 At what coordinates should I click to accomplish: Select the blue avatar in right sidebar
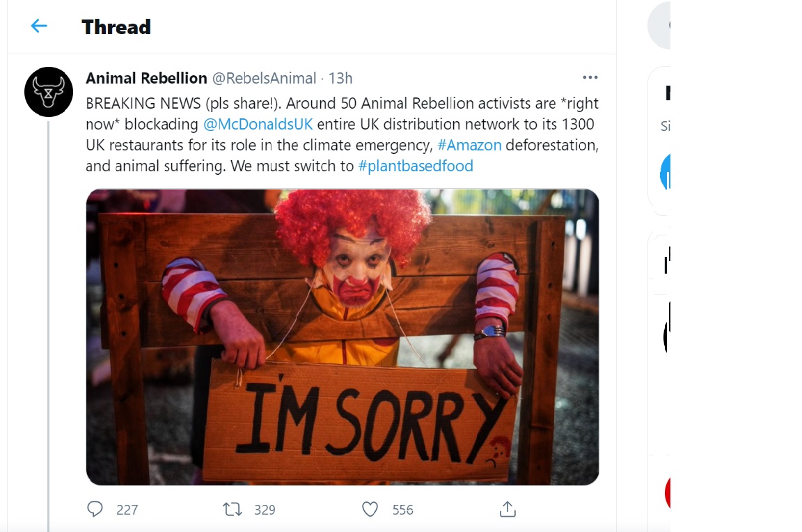665,172
